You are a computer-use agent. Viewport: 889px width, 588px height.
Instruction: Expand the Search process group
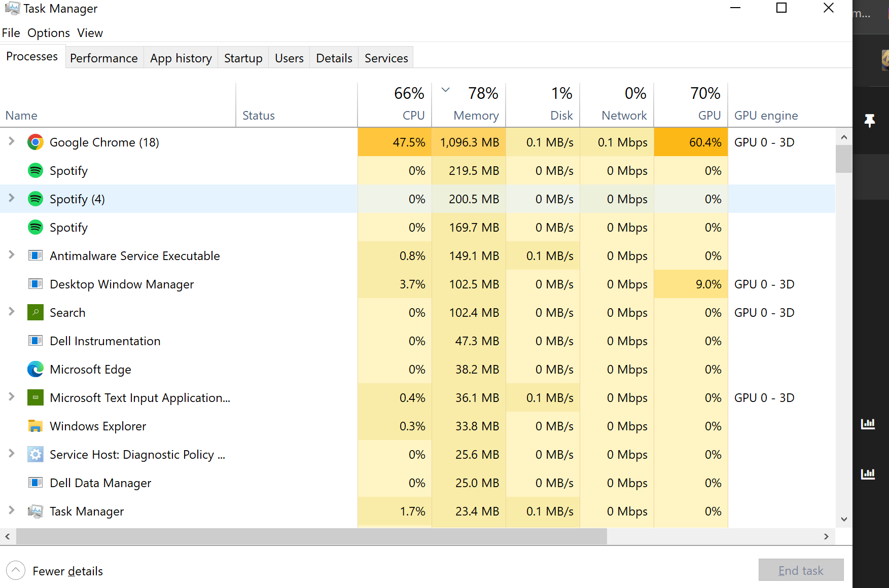click(x=11, y=312)
